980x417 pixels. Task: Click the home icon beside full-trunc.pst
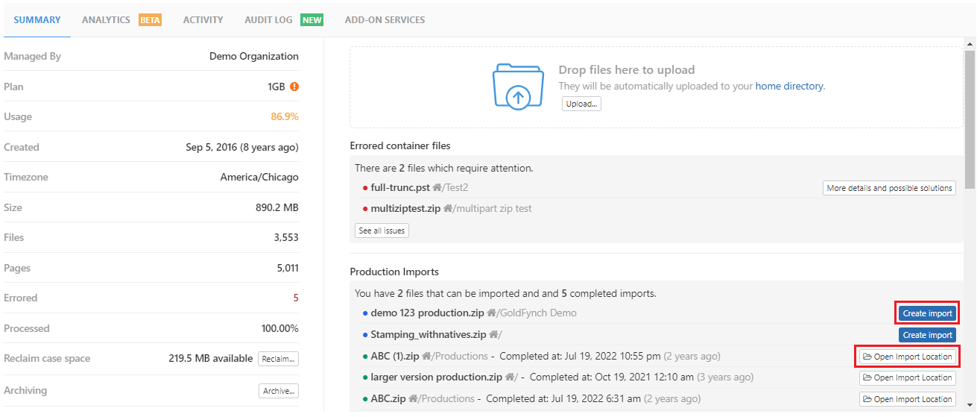tap(437, 188)
